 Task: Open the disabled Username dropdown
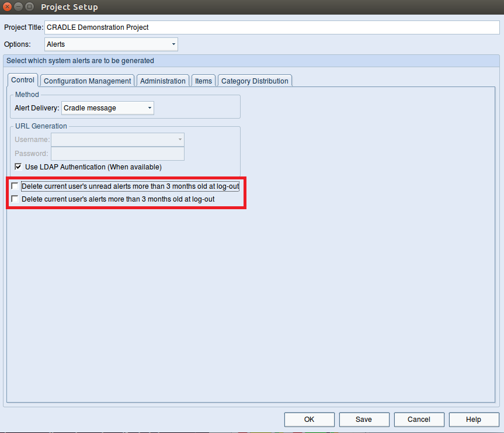point(117,140)
